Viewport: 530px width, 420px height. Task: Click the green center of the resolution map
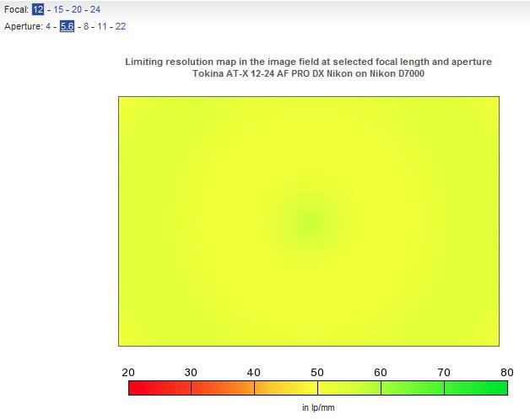click(309, 221)
